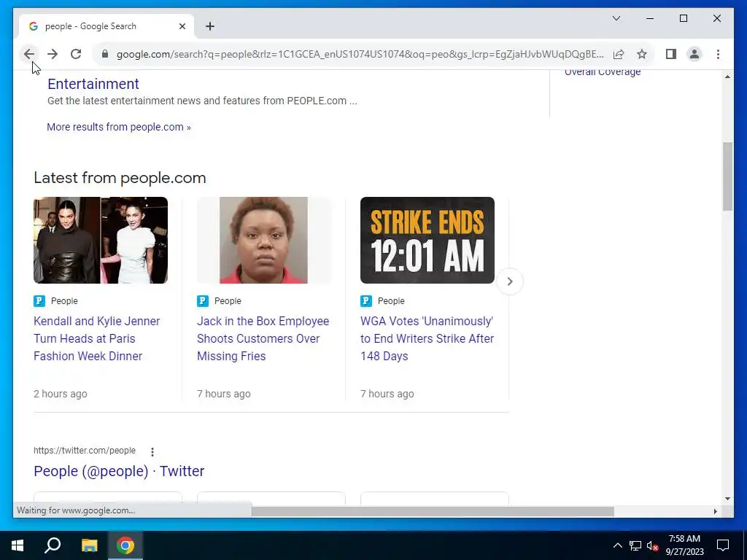The width and height of the screenshot is (747, 560).
Task: Open a new tab with the plus button
Action: tap(210, 26)
